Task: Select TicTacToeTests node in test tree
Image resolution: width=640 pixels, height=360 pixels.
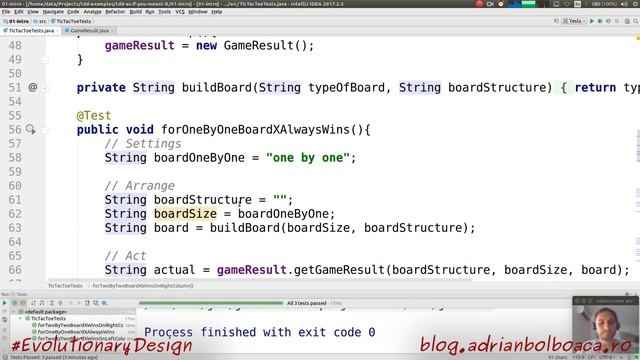Action: 48,318
